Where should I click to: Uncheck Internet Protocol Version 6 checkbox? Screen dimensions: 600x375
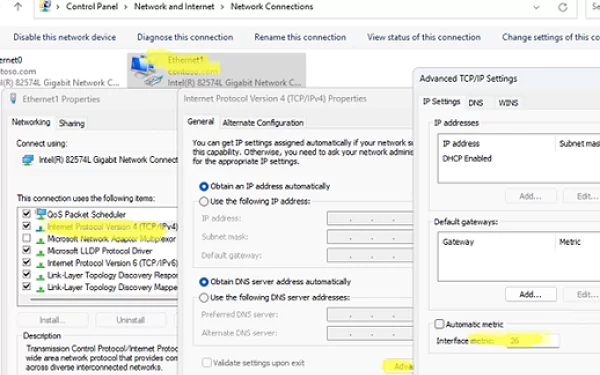tap(26, 262)
